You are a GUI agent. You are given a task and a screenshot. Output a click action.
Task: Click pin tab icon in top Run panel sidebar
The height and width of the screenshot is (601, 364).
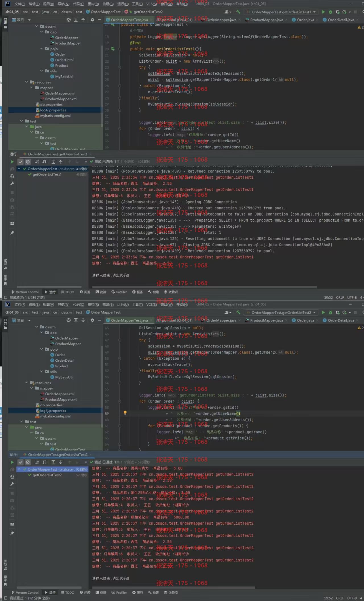click(x=12, y=233)
